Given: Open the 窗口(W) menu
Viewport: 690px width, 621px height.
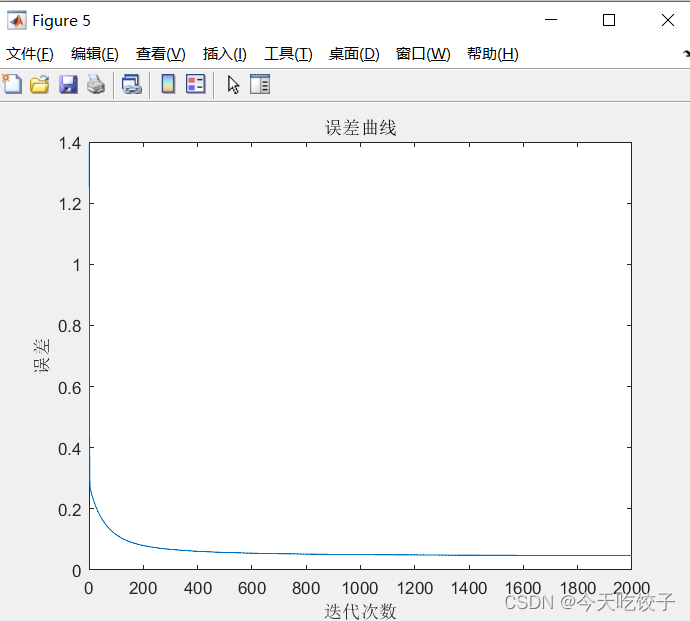Looking at the screenshot, I should click(x=423, y=54).
